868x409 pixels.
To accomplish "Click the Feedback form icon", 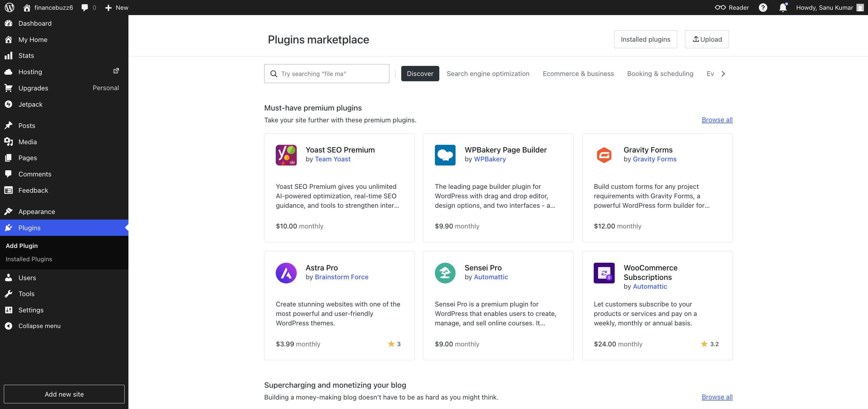I will [9, 190].
